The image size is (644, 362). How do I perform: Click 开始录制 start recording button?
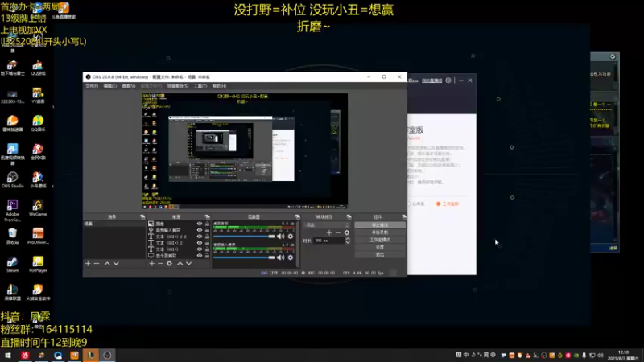point(380,232)
